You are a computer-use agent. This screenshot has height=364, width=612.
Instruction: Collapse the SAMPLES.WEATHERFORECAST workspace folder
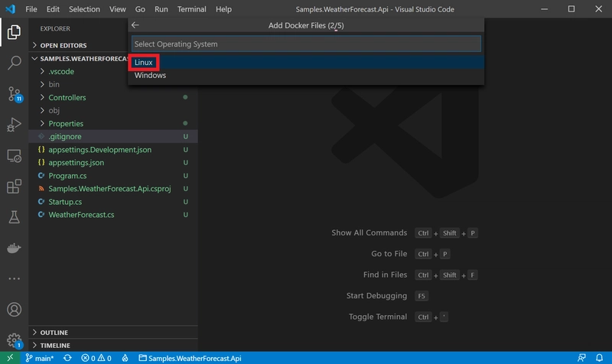point(80,59)
